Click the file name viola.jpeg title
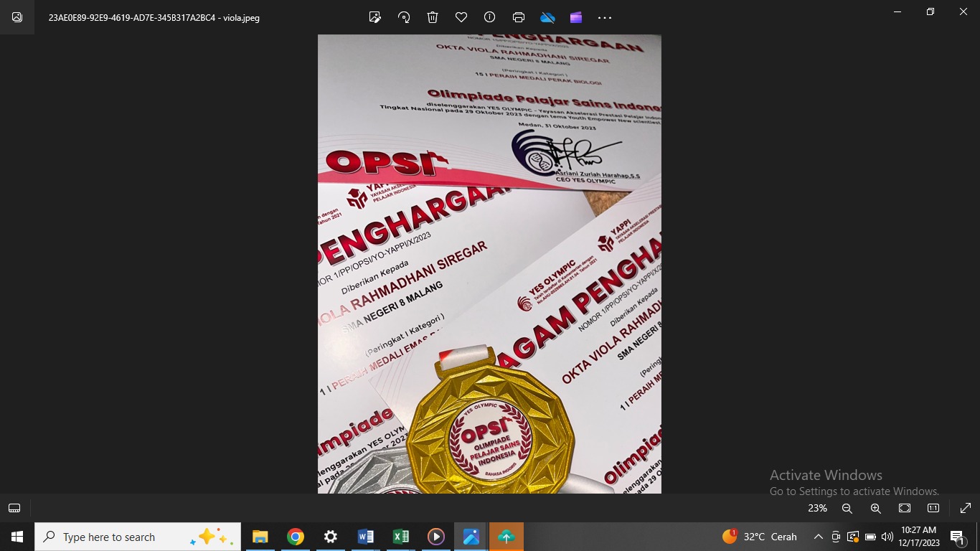 click(x=154, y=18)
